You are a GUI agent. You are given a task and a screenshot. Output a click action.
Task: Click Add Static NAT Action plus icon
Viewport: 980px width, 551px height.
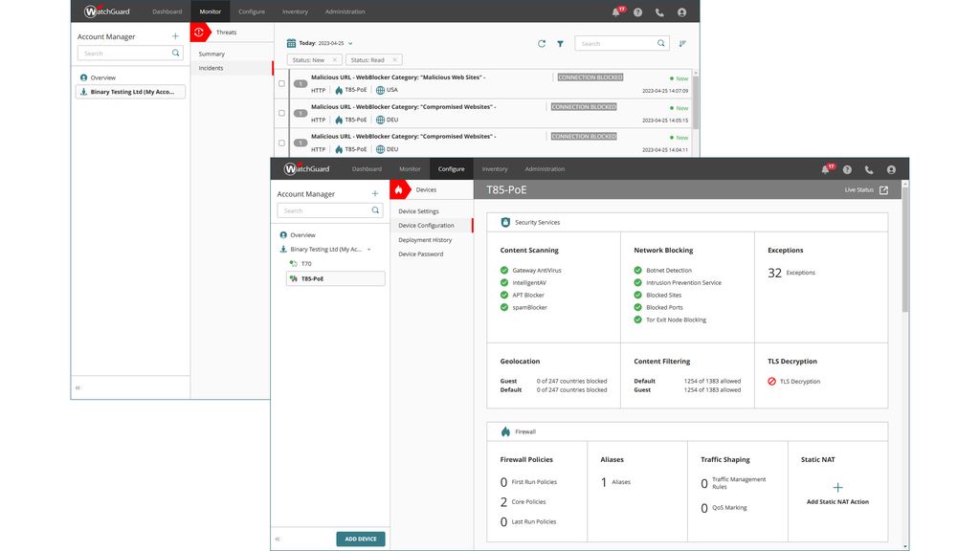(837, 487)
